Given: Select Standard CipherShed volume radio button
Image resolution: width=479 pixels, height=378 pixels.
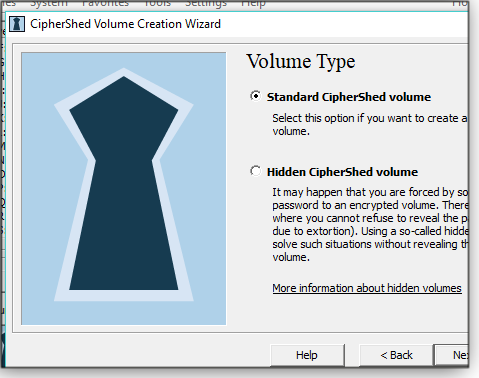Looking at the screenshot, I should tap(256, 96).
